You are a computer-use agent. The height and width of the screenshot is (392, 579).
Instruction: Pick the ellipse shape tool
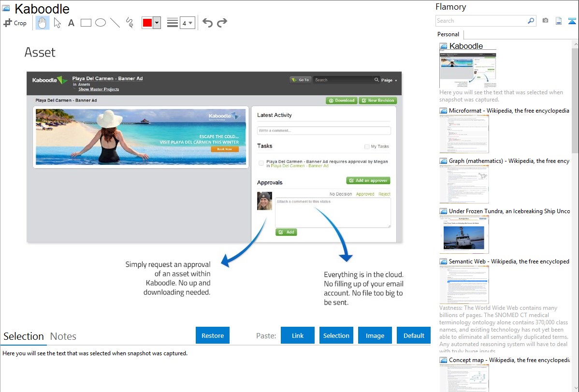point(101,23)
